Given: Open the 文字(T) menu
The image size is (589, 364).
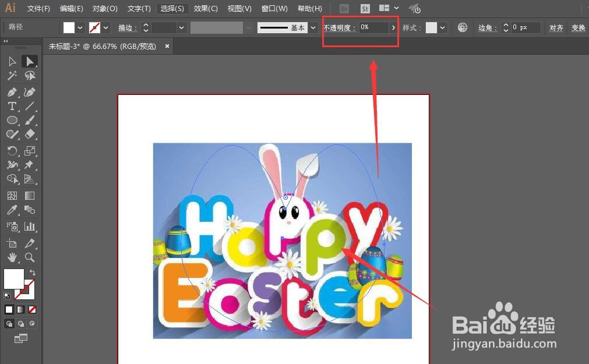Looking at the screenshot, I should [139, 8].
